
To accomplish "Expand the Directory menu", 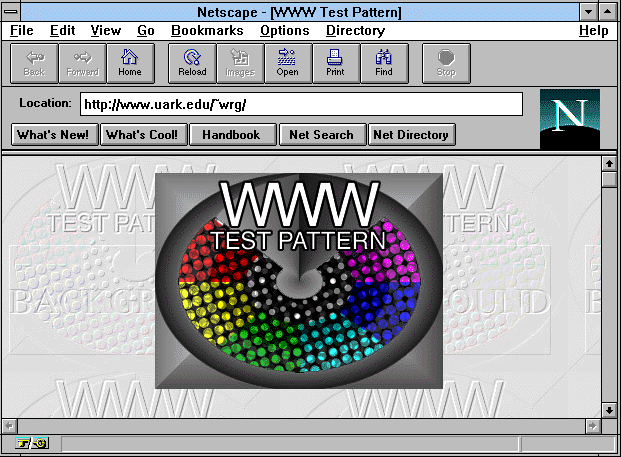I will (x=355, y=31).
